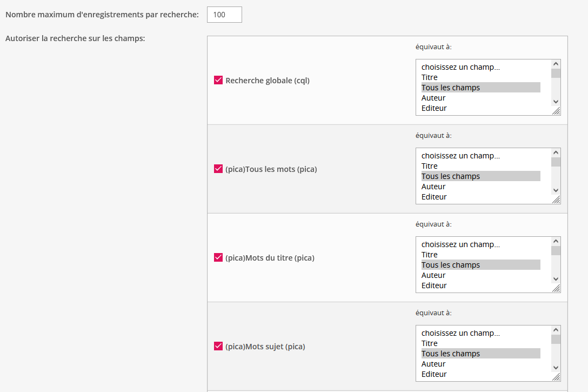
Task: Click scroll-down arrow in Mots sujet list
Action: [556, 367]
